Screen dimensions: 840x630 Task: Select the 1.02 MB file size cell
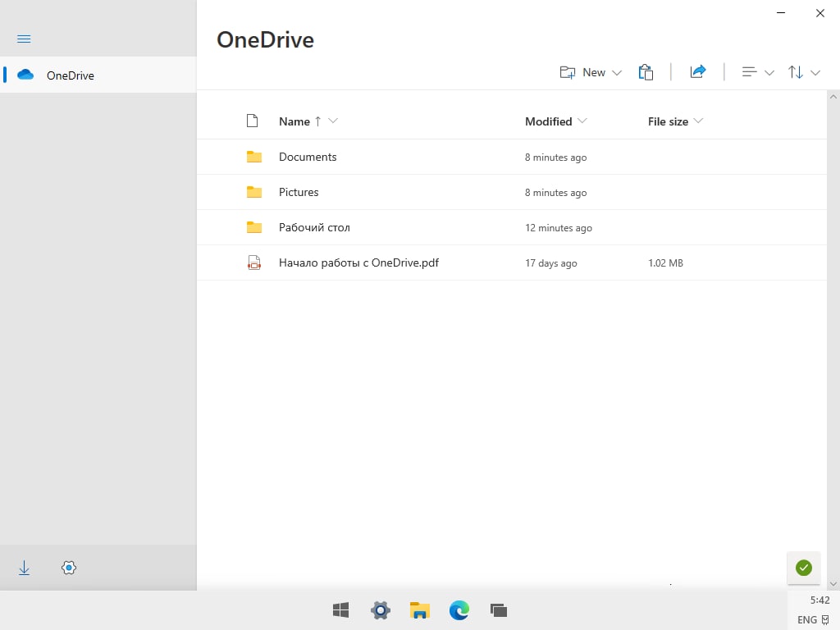pyautogui.click(x=665, y=263)
